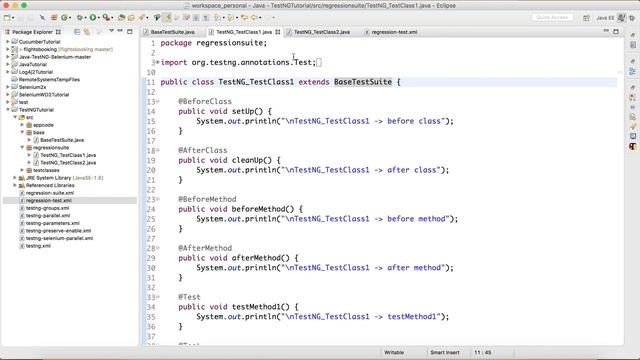Close the Package Explorer tab
Viewport: 640px width, 360px height.
[58, 32]
